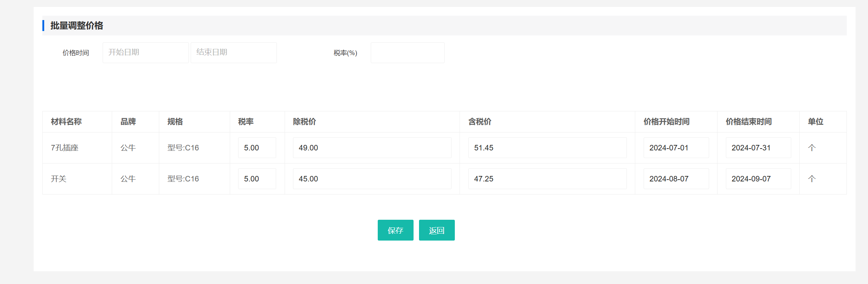Click the 材料名称 column header
The height and width of the screenshot is (284, 868).
pyautogui.click(x=66, y=122)
